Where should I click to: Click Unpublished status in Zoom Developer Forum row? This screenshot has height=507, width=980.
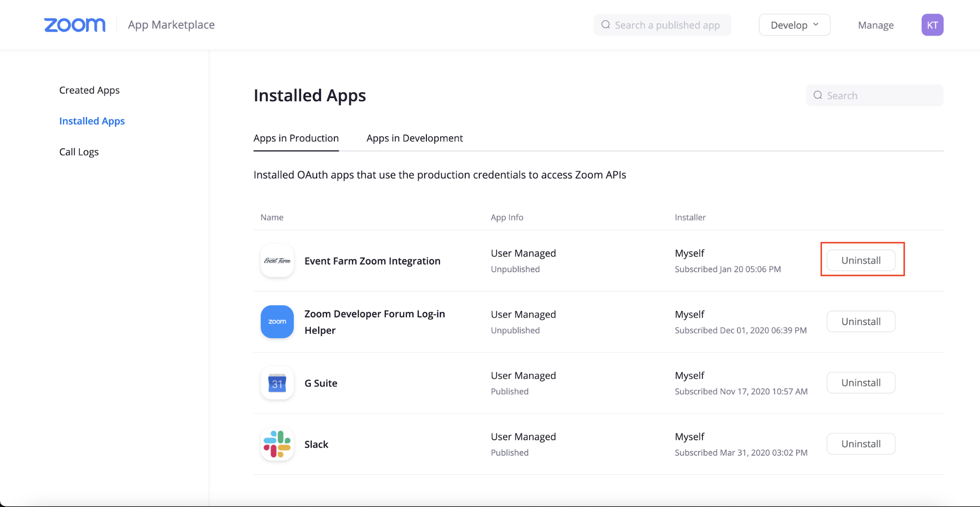click(x=515, y=330)
